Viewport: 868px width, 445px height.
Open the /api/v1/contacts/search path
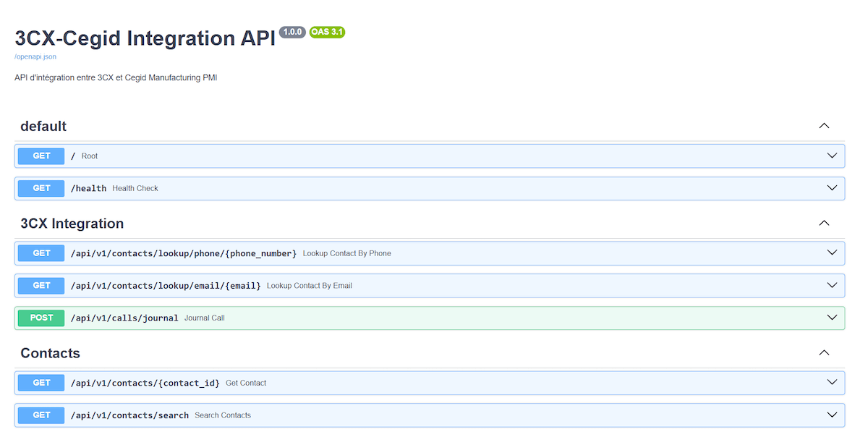point(129,415)
